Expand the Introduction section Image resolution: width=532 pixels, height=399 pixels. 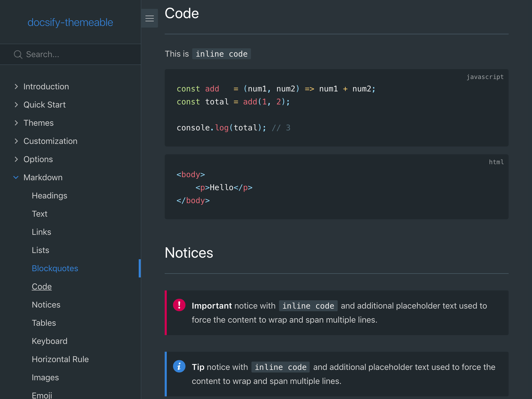point(46,87)
